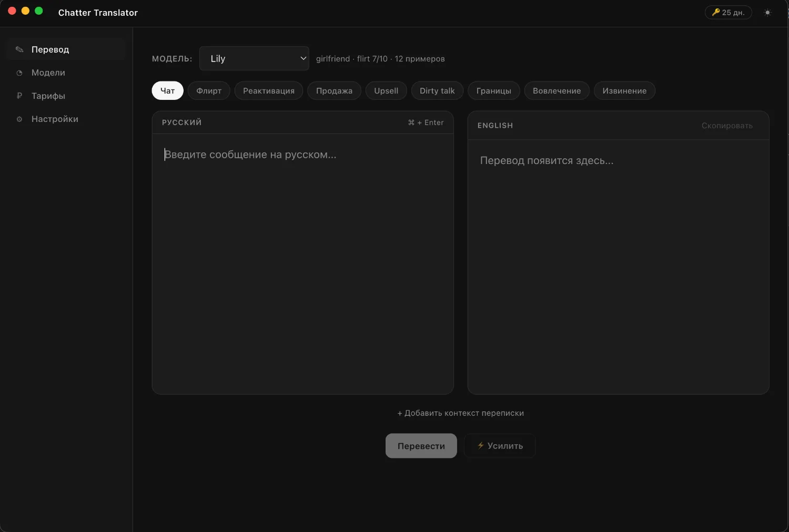Screen dimensions: 789x532
Task: Copy translation with Скопировать
Action: point(727,126)
